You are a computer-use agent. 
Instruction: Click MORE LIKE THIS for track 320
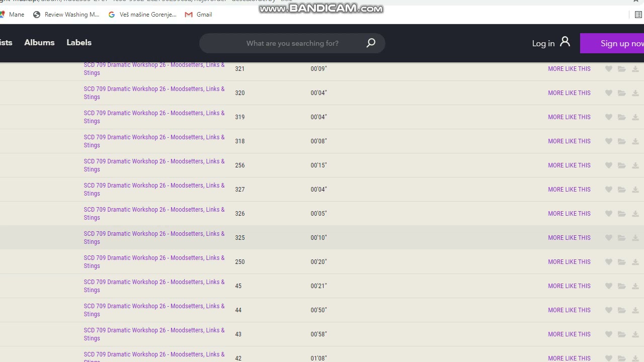point(569,93)
